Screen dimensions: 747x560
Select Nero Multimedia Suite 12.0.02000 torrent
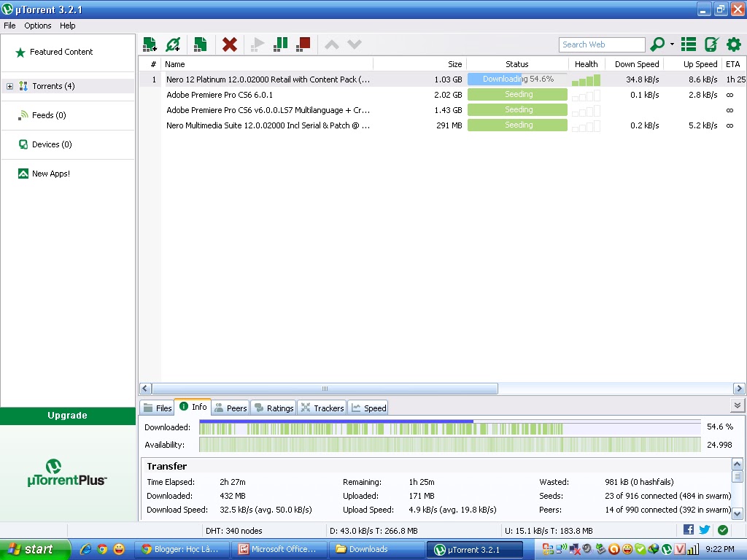point(442,125)
